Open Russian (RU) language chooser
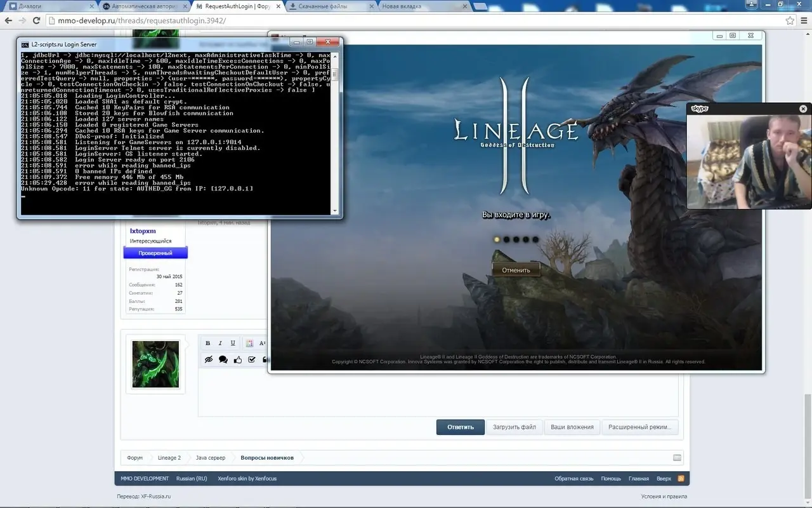The height and width of the screenshot is (508, 812). coord(192,478)
